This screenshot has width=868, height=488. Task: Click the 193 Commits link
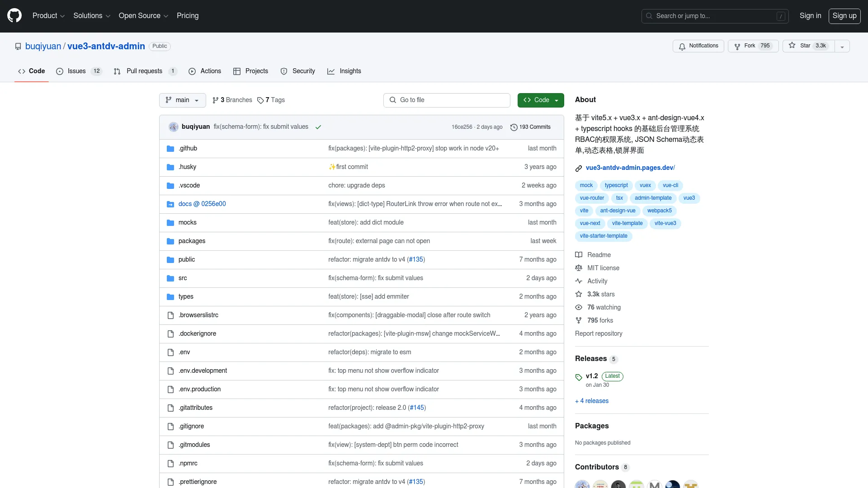coord(530,127)
